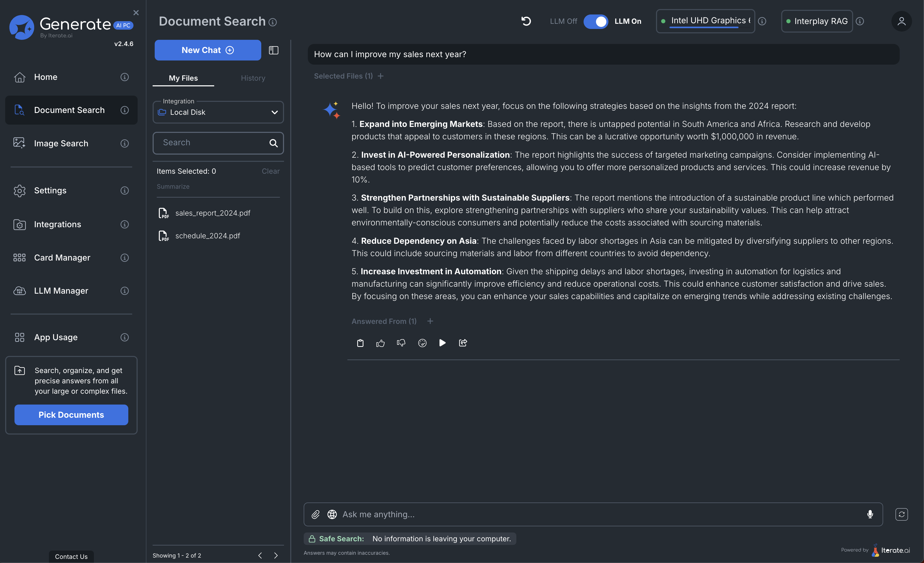Click info icon beside Interplay RAG
Viewport: 924px width, 563px height.
(x=860, y=21)
